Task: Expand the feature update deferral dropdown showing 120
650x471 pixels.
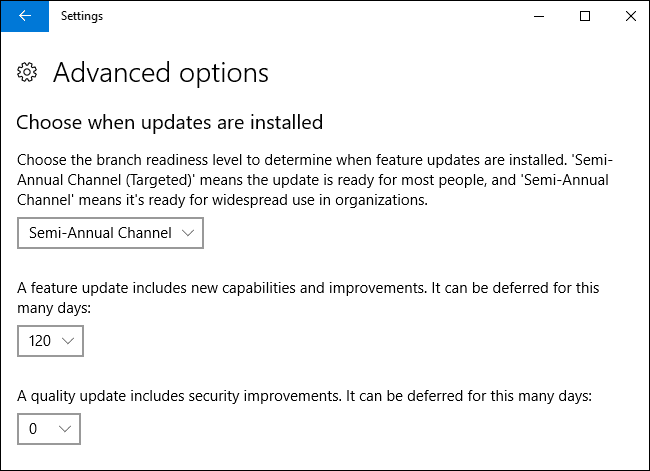Action: point(51,341)
